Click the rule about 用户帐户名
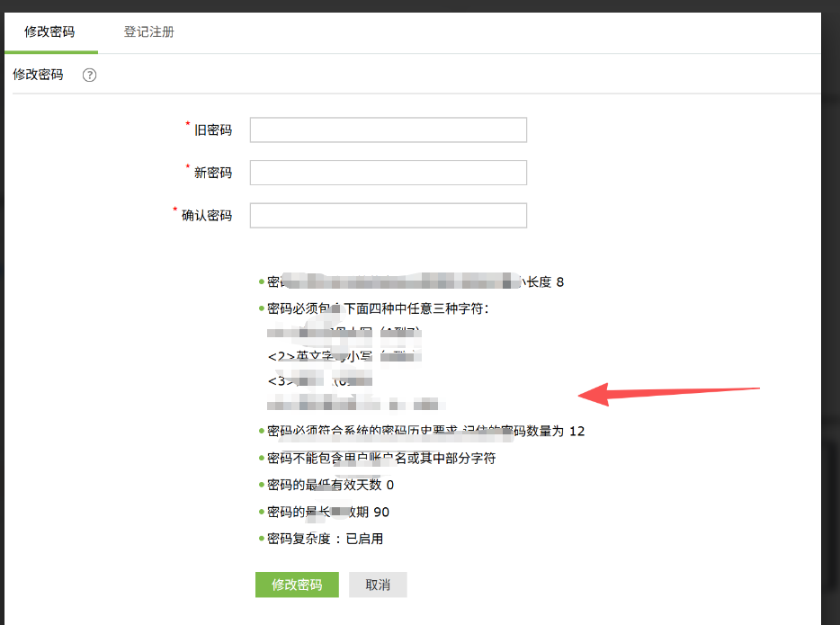Image resolution: width=840 pixels, height=625 pixels. (x=381, y=458)
